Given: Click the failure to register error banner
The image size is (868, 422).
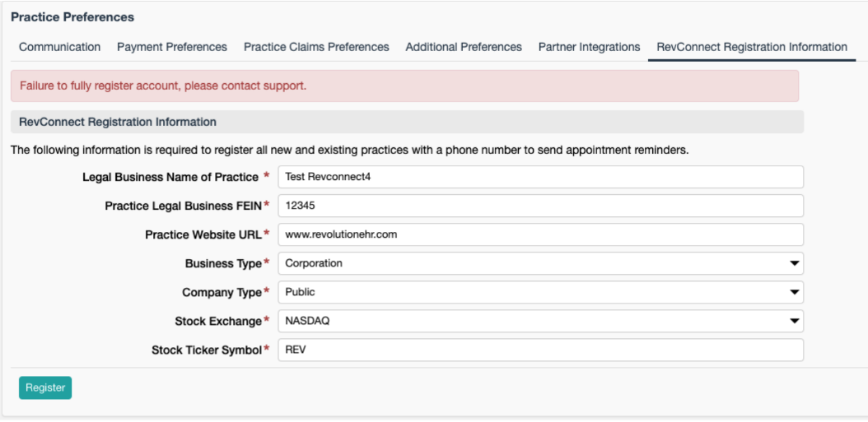Looking at the screenshot, I should tap(404, 86).
